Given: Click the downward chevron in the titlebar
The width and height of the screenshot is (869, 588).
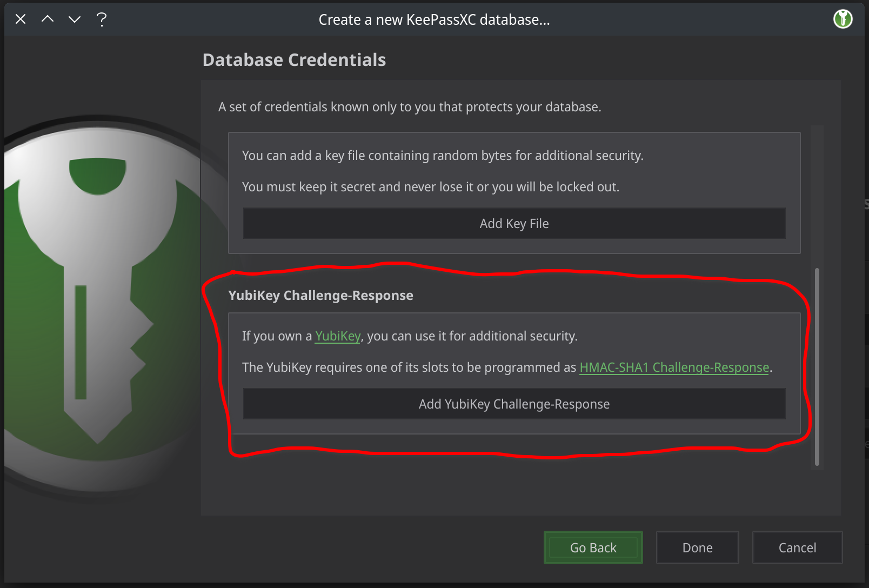Looking at the screenshot, I should point(74,19).
